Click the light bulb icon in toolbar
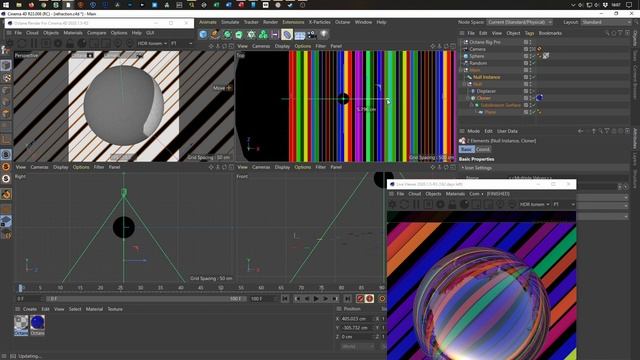The image size is (640, 360). coord(324,34)
